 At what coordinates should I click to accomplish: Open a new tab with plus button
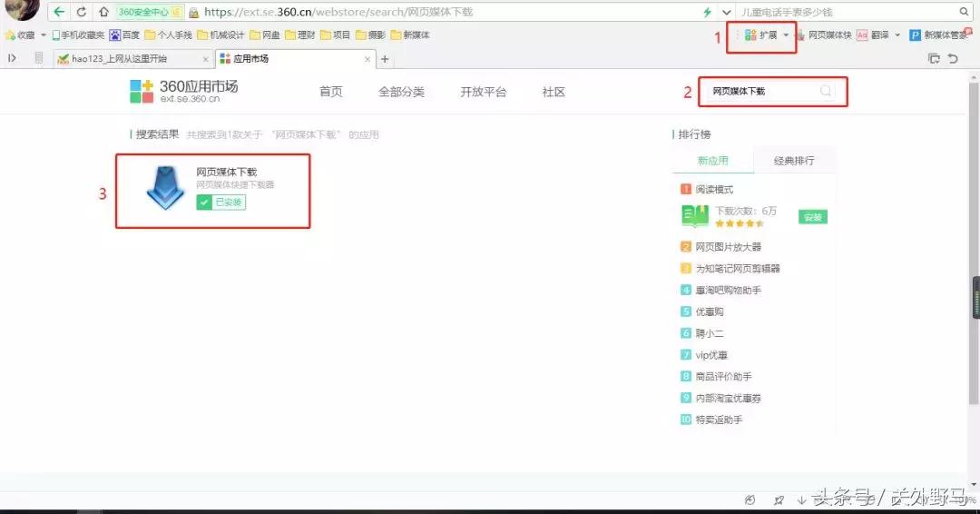coord(385,59)
